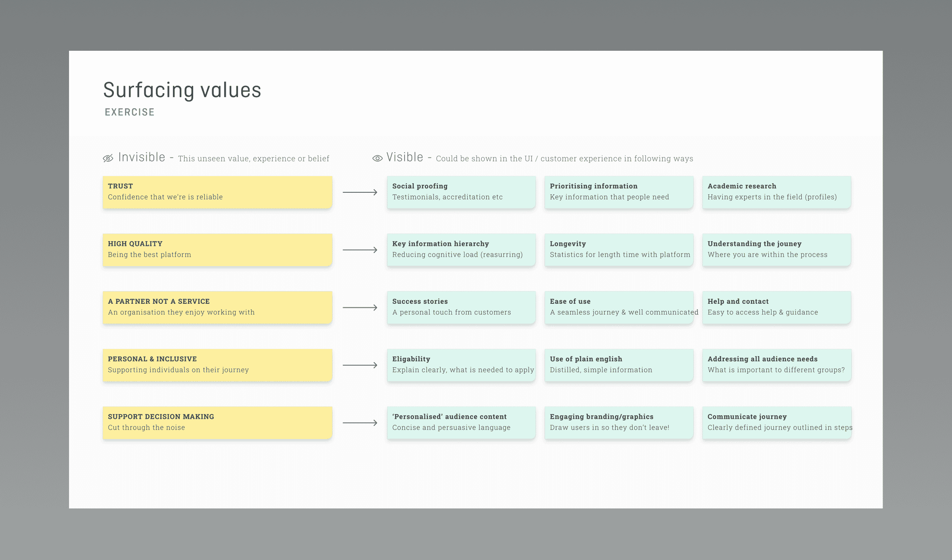
Task: Click the Longevity statistics card
Action: 619,249
